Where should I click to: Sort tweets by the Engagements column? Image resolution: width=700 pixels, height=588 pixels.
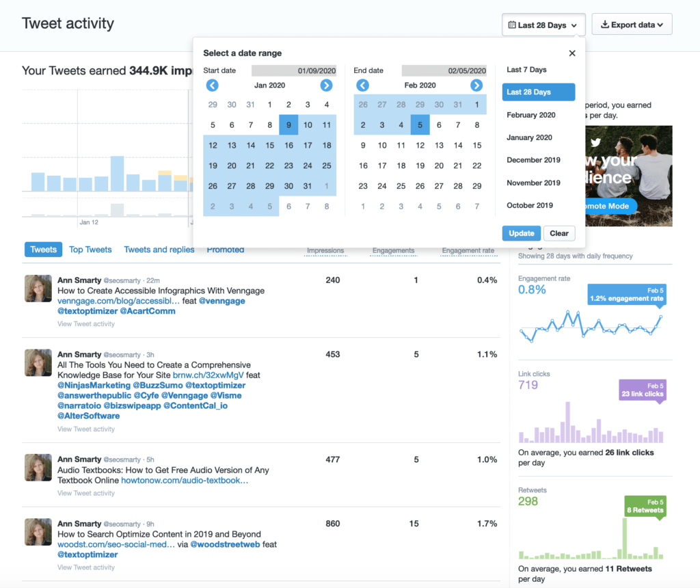pos(394,251)
